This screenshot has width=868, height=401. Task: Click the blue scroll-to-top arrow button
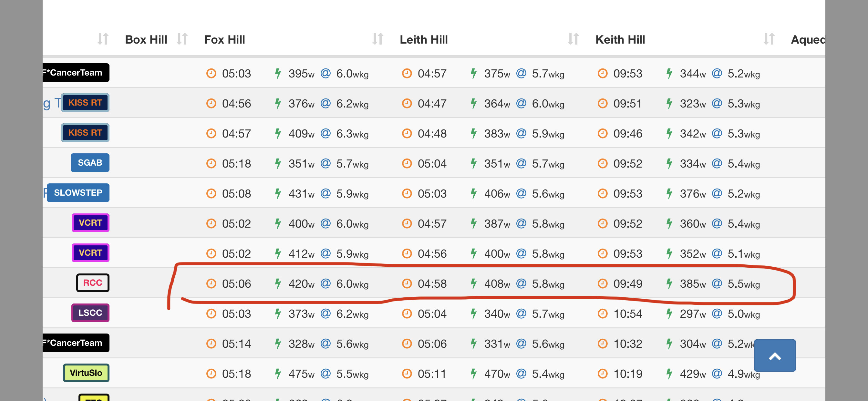pyautogui.click(x=775, y=355)
